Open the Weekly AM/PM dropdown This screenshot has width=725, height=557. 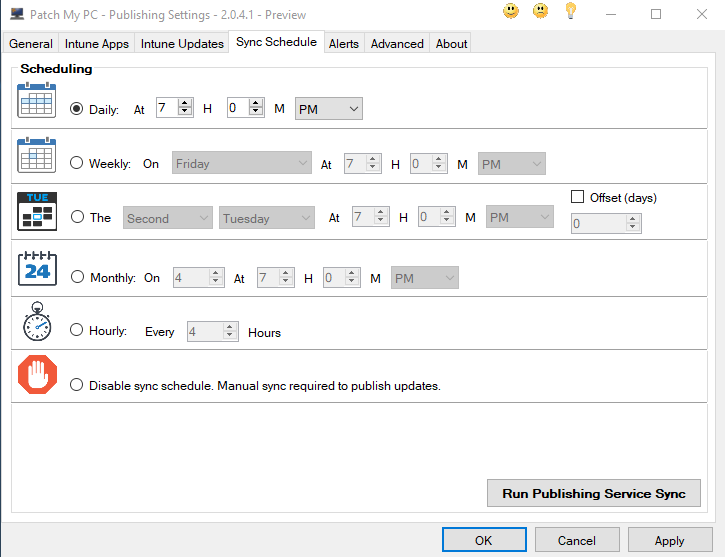click(x=512, y=164)
